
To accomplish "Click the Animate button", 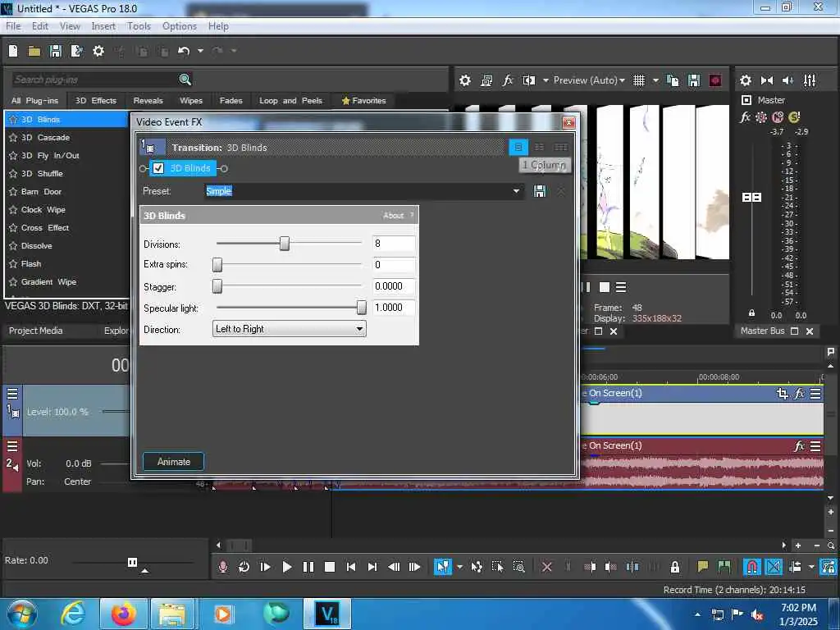I will pyautogui.click(x=174, y=462).
